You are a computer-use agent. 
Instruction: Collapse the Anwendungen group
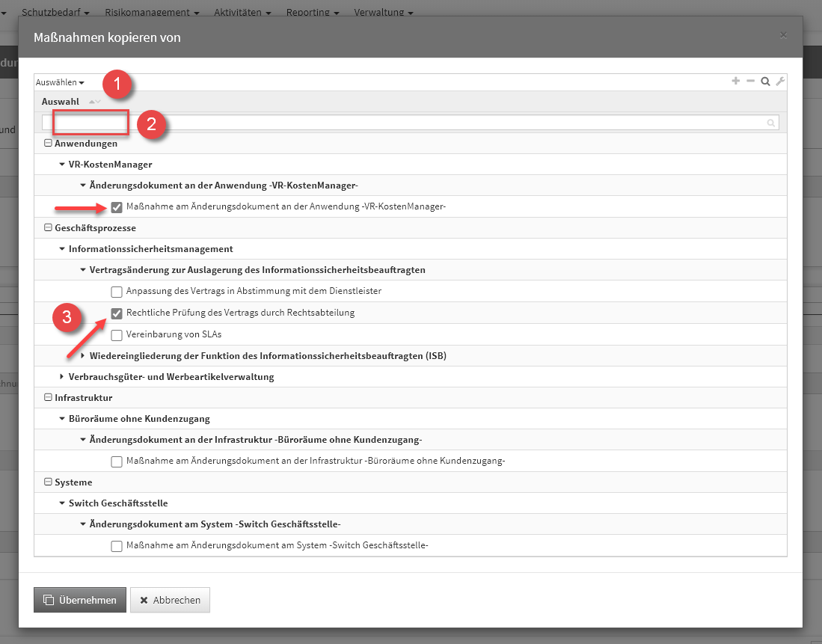pyautogui.click(x=48, y=143)
